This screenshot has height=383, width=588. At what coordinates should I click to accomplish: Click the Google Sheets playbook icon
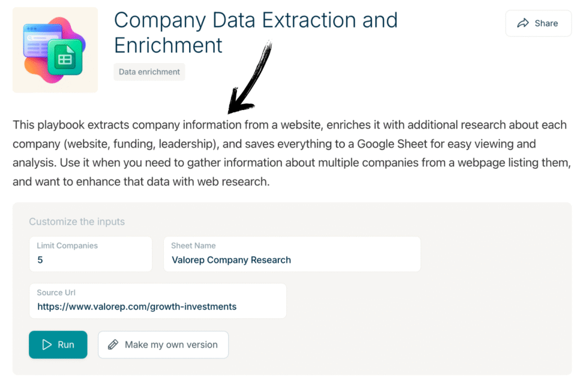click(55, 49)
